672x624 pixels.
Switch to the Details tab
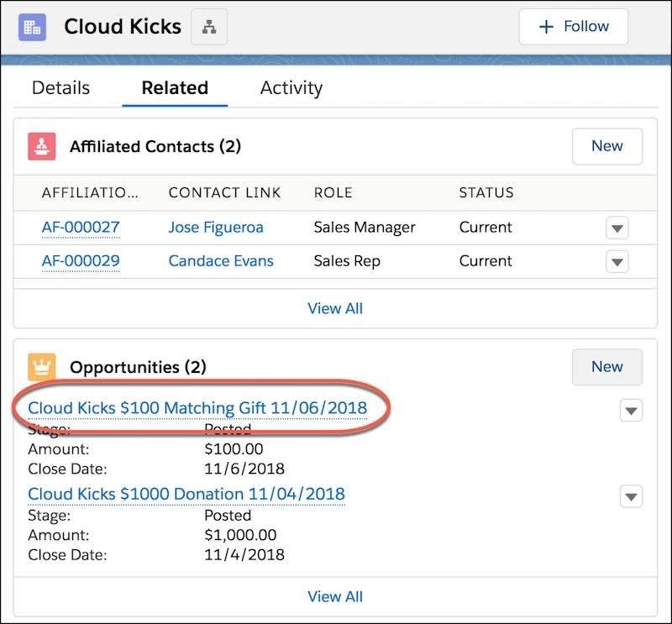(60, 87)
